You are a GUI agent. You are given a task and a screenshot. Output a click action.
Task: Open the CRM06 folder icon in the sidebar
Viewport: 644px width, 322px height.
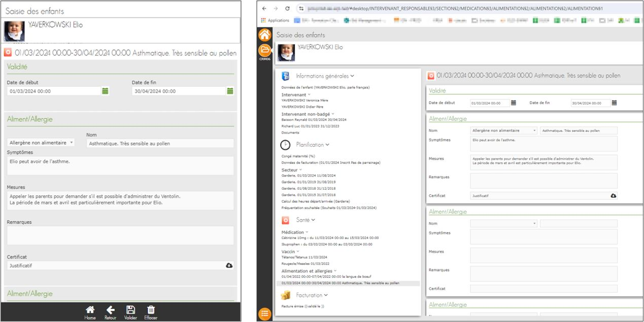[264, 50]
